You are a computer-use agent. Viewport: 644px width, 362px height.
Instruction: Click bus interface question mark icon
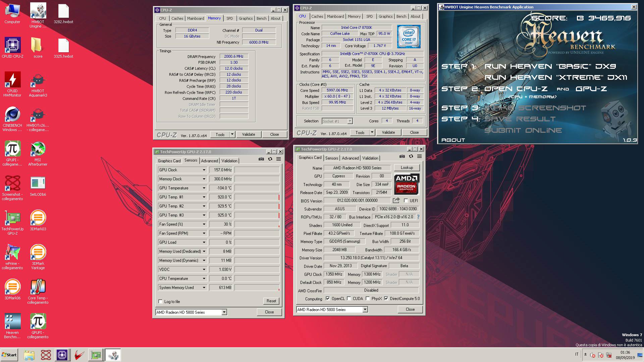coord(418,217)
